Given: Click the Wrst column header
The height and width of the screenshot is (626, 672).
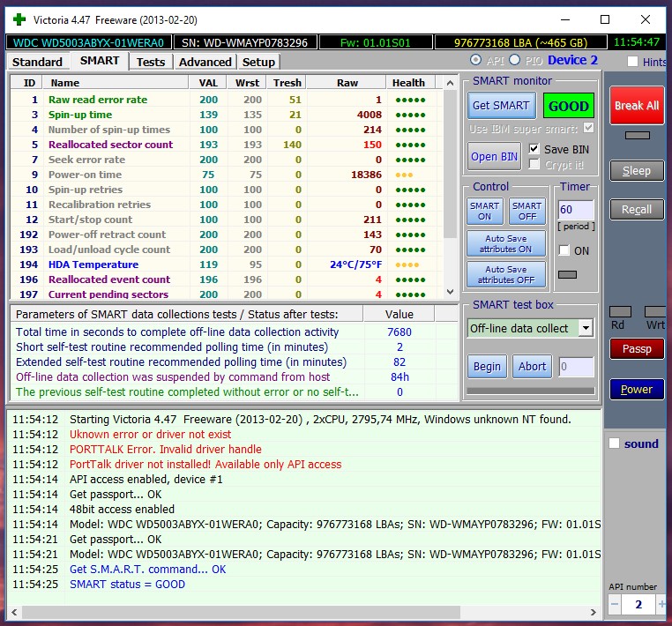Looking at the screenshot, I should point(247,83).
